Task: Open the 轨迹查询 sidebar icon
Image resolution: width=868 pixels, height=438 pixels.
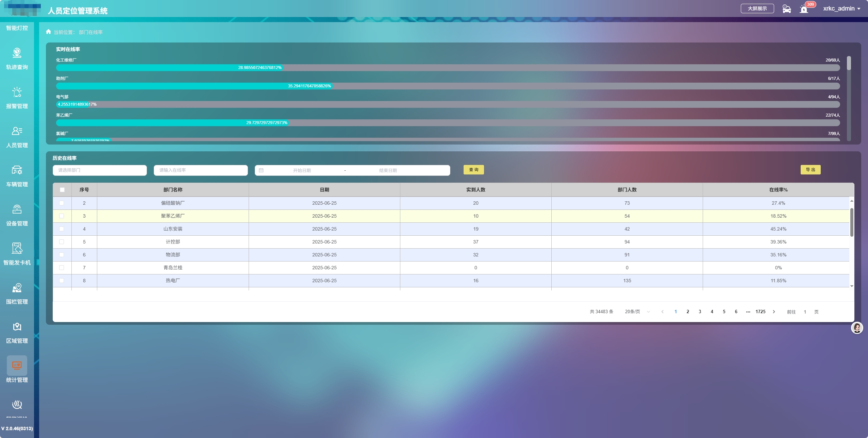Action: pos(17,53)
